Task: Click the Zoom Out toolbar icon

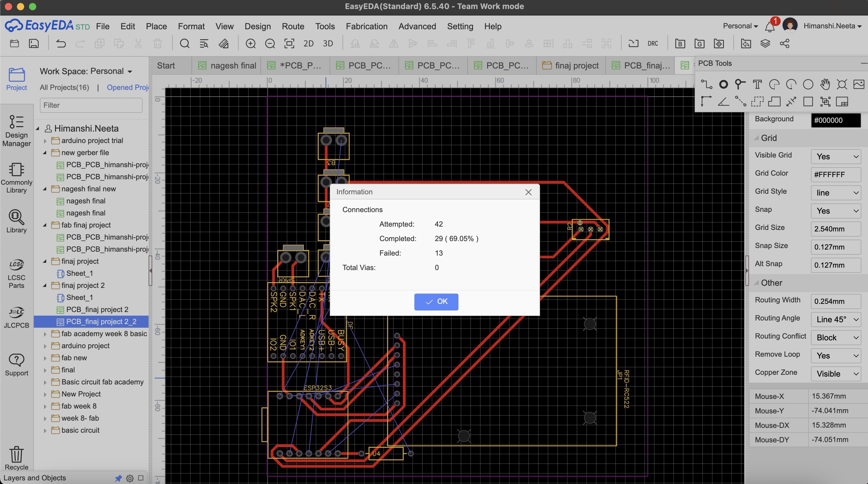Action: [270, 44]
